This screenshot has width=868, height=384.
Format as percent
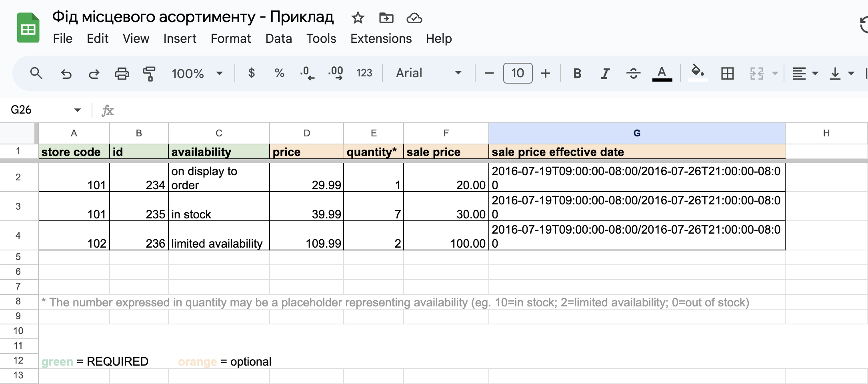(279, 73)
